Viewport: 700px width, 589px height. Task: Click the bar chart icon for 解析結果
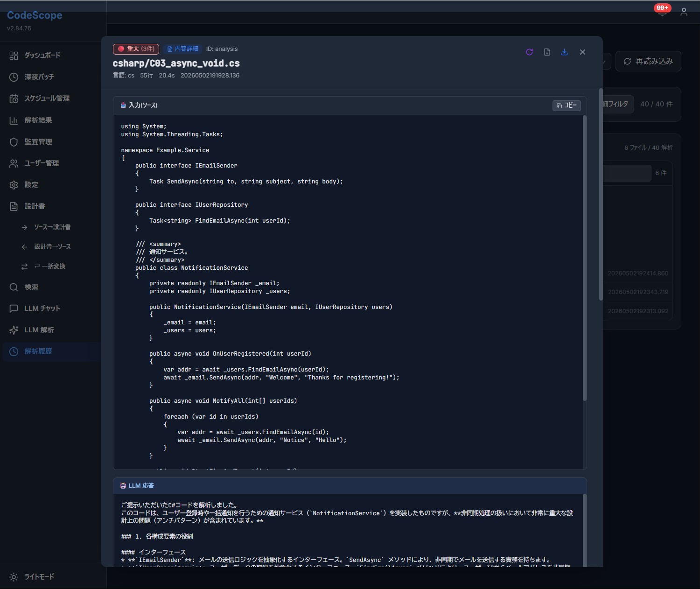(x=14, y=120)
